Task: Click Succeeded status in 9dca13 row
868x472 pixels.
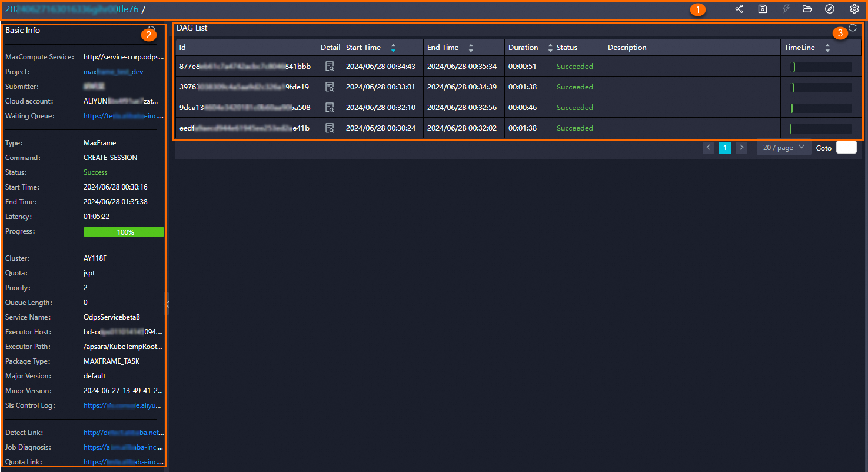Action: pyautogui.click(x=575, y=108)
